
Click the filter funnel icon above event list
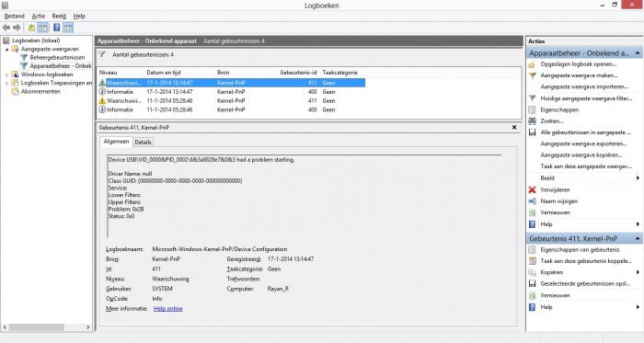(102, 54)
